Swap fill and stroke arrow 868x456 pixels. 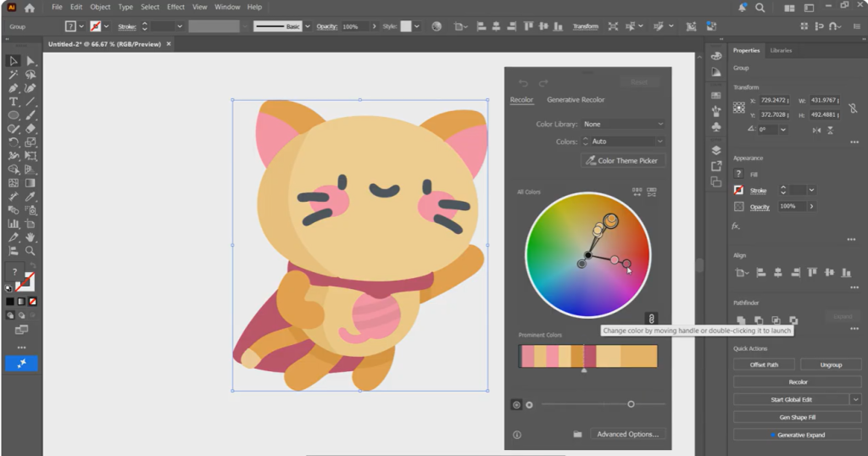click(x=33, y=266)
